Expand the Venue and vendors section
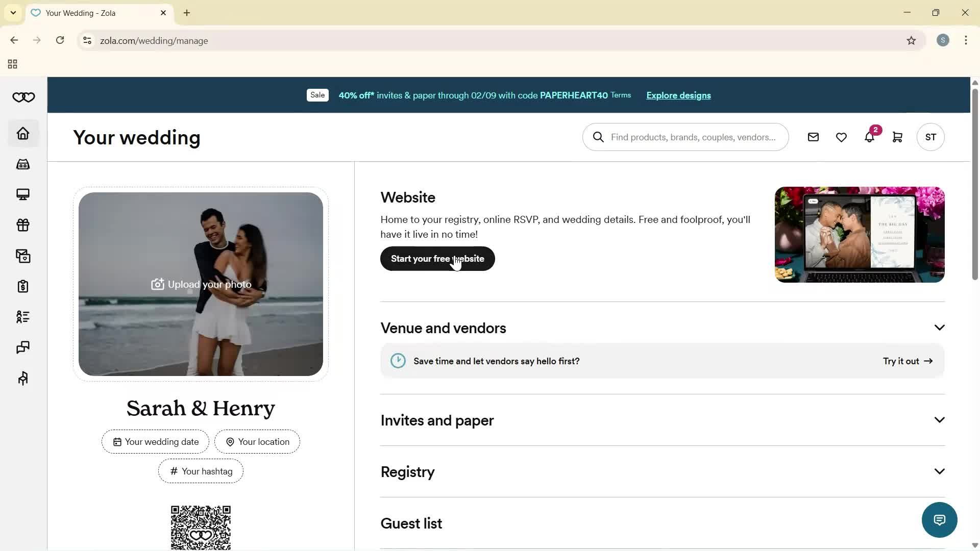980x551 pixels. point(940,327)
